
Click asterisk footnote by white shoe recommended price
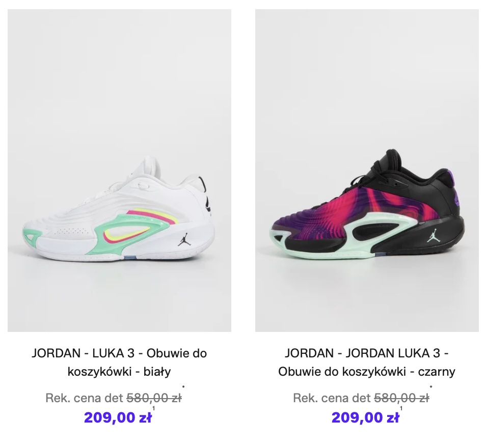[x=183, y=387]
